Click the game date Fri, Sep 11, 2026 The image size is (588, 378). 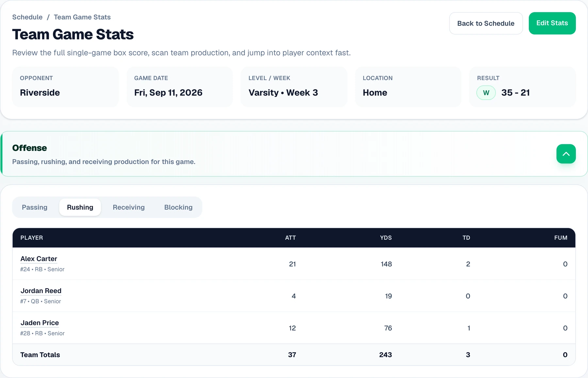[x=168, y=93]
